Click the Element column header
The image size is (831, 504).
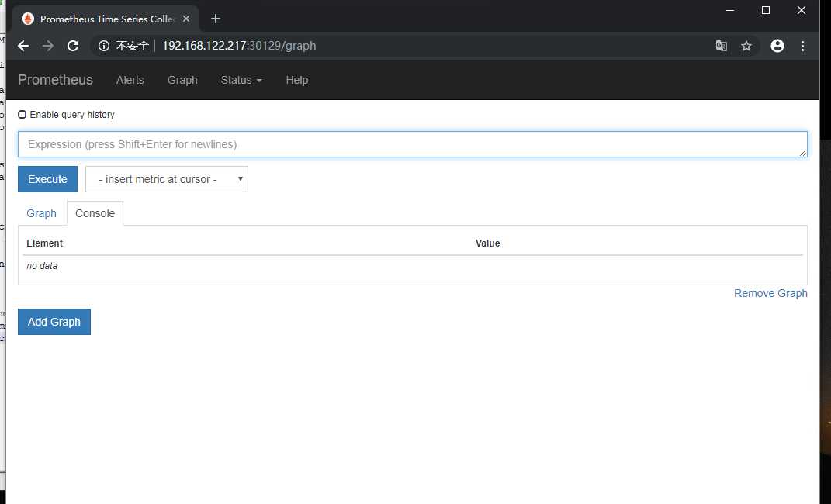coord(44,243)
